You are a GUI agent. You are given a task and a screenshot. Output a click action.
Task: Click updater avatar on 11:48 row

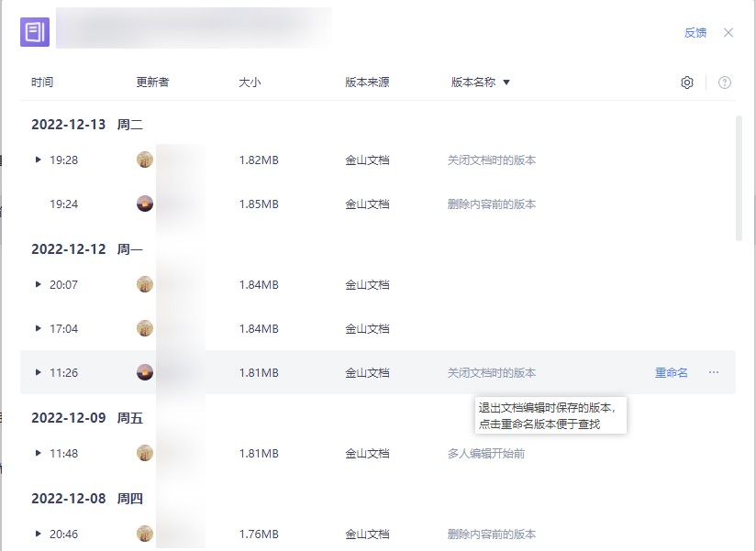(x=145, y=453)
